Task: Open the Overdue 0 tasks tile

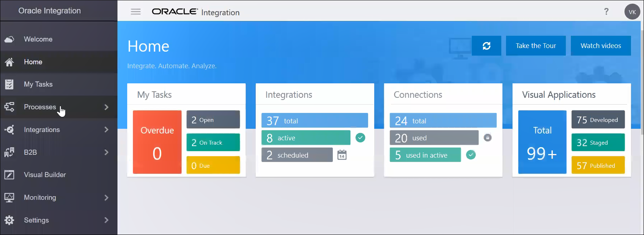Action: pos(157,142)
